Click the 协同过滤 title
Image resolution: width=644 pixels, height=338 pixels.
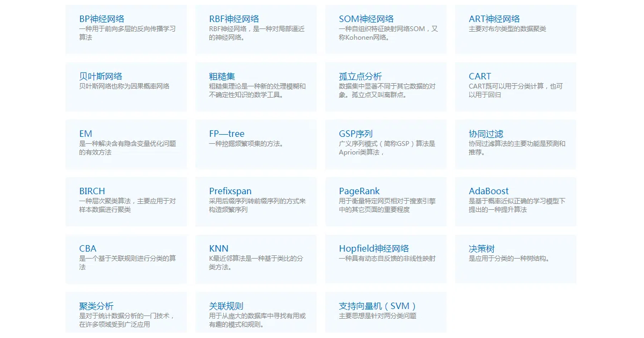pyautogui.click(x=486, y=134)
